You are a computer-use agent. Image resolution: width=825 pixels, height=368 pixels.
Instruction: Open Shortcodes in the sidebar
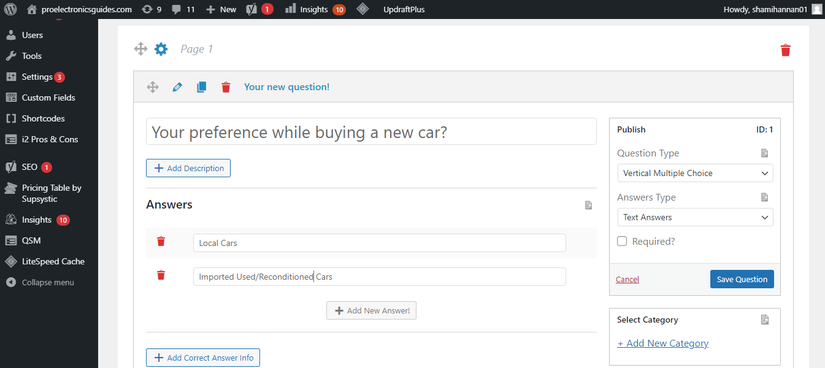coord(43,118)
